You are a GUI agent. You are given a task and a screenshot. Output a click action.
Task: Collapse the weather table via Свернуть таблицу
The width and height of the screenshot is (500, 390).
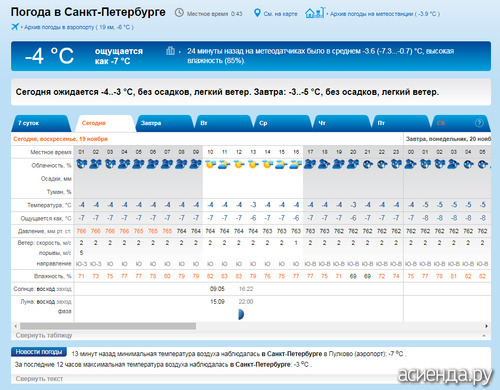point(44,335)
